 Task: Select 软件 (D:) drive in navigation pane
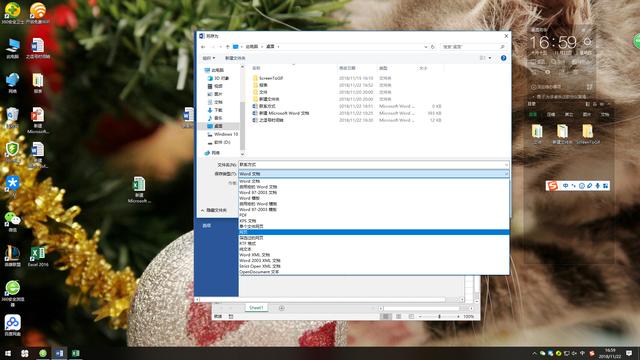(x=219, y=142)
